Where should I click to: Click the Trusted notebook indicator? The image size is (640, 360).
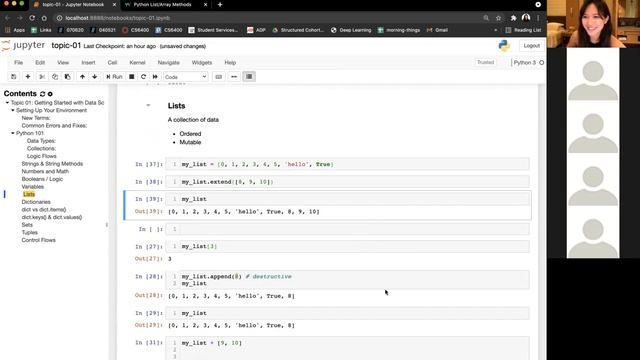[485, 62]
